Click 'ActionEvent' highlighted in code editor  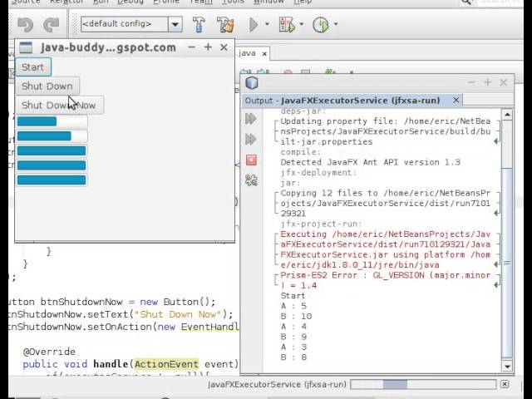(x=166, y=364)
